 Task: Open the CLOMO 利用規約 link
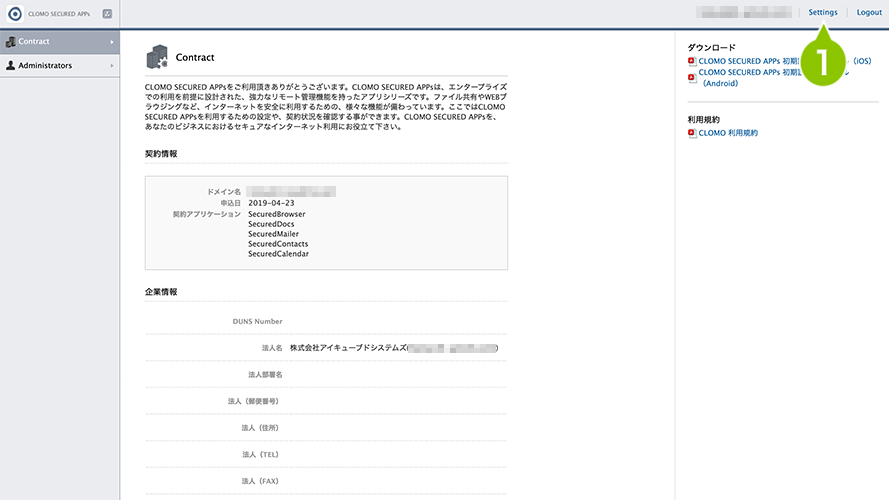pyautogui.click(x=728, y=133)
